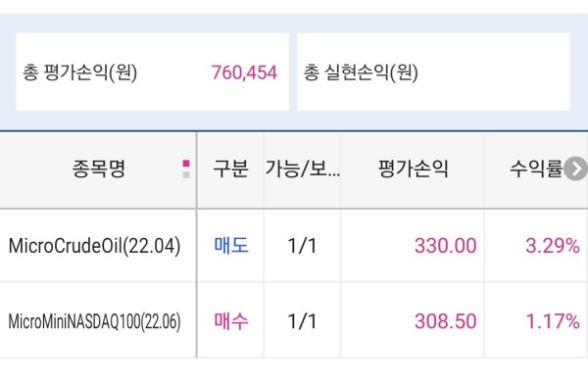Expand the truncated 가능/보... column header
The image size is (588, 385).
coord(303,168)
